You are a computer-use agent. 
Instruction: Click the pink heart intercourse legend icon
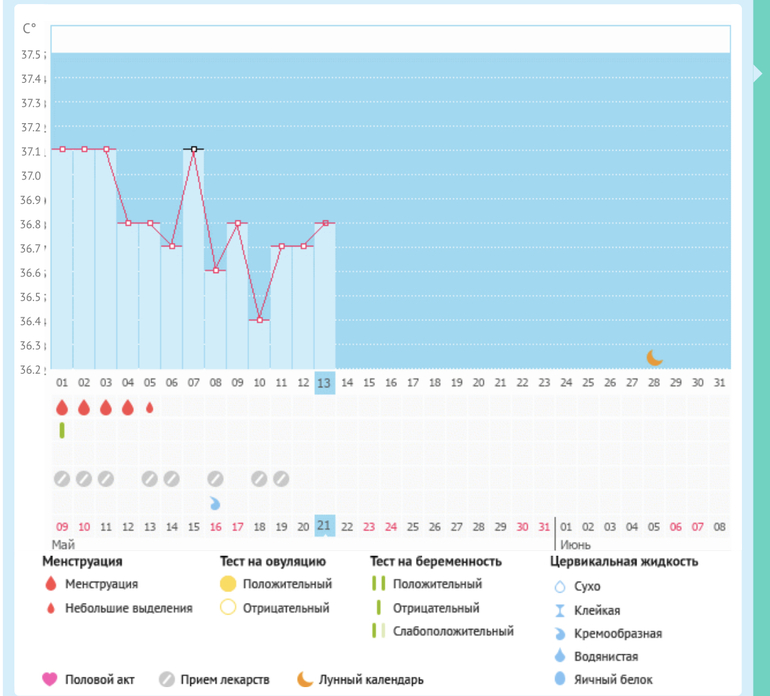tap(50, 680)
